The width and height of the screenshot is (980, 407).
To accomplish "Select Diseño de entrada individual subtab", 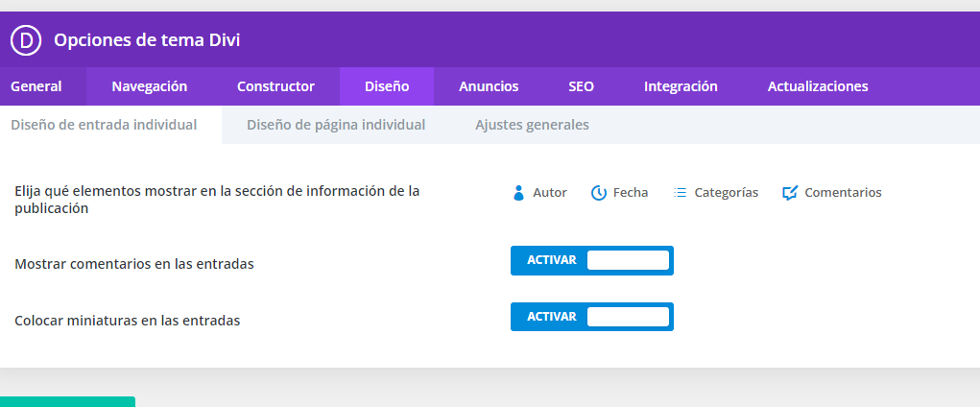I will [104, 125].
